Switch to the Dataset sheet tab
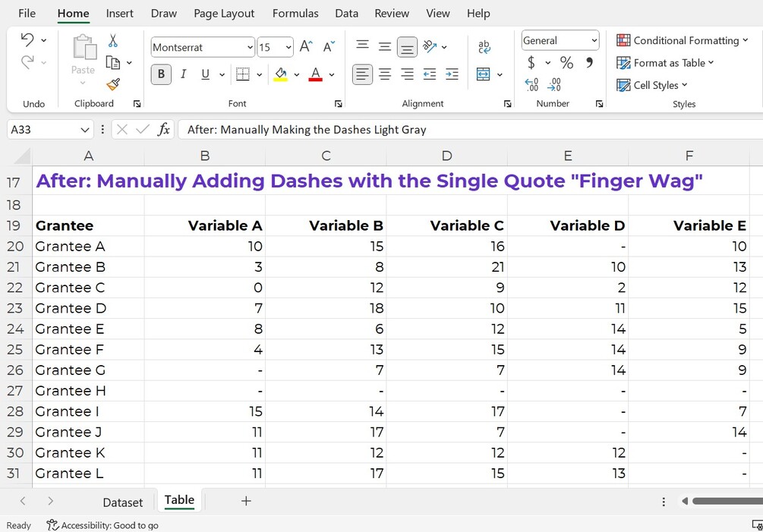The image size is (763, 532). [123, 502]
